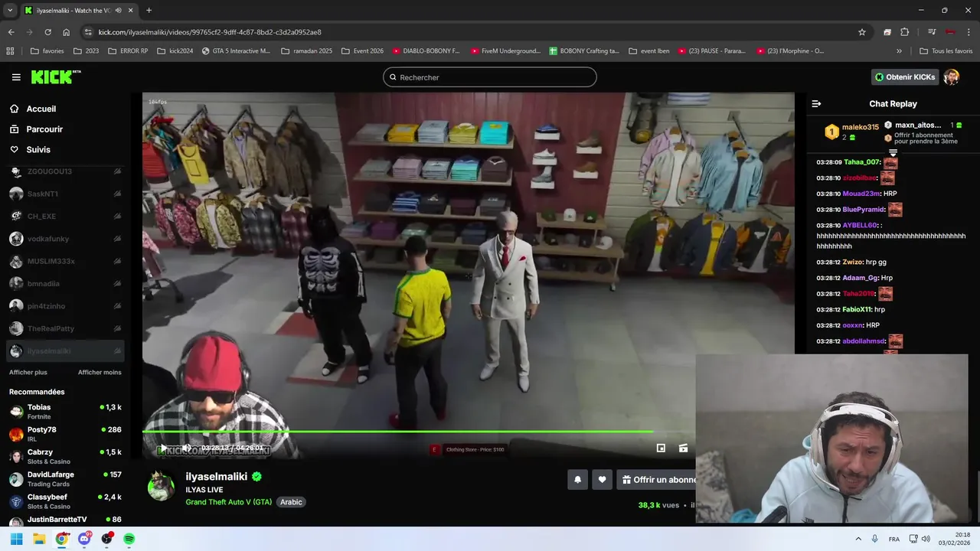980x551 pixels.
Task: Click Afficher plus link
Action: coord(28,372)
